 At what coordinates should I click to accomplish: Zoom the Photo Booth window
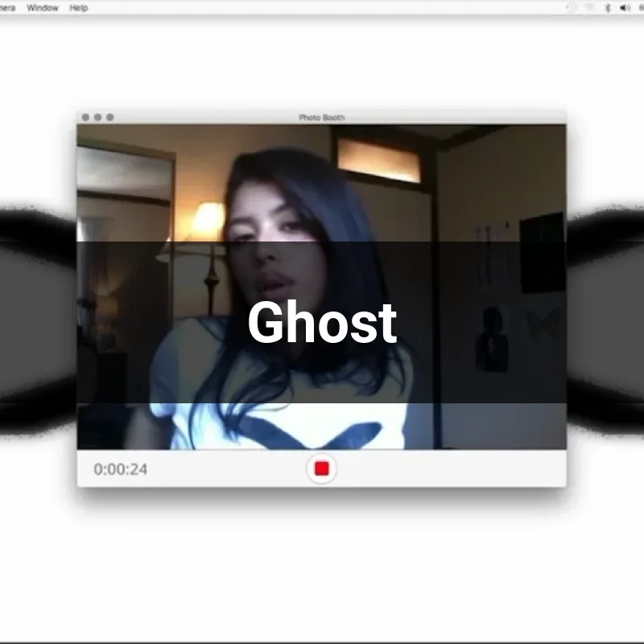(110, 118)
